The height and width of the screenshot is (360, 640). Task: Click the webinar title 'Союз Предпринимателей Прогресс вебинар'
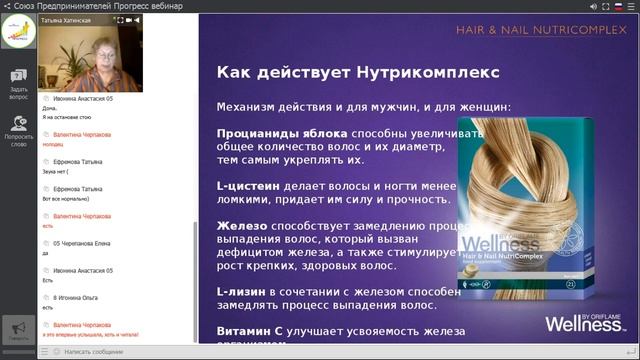click(x=98, y=6)
